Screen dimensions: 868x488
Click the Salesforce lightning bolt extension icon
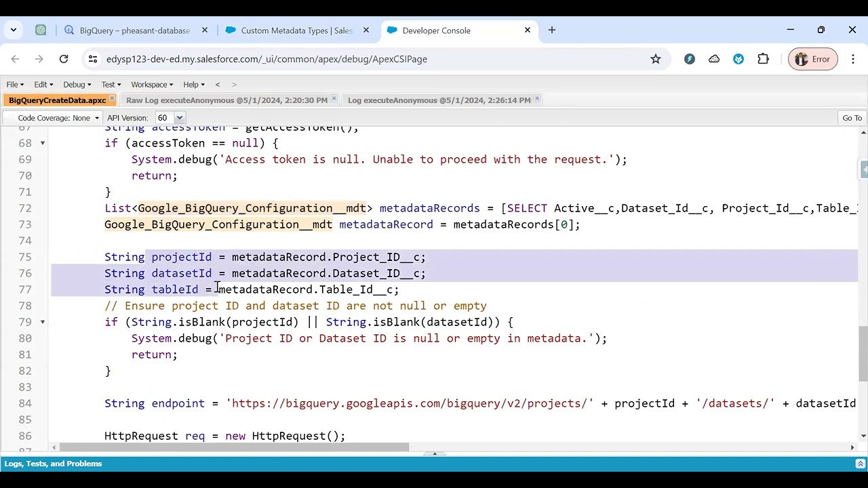[x=690, y=59]
